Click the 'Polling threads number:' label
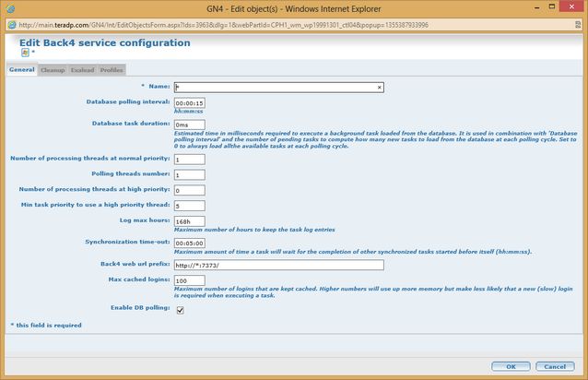This screenshot has width=588, height=380. point(131,173)
